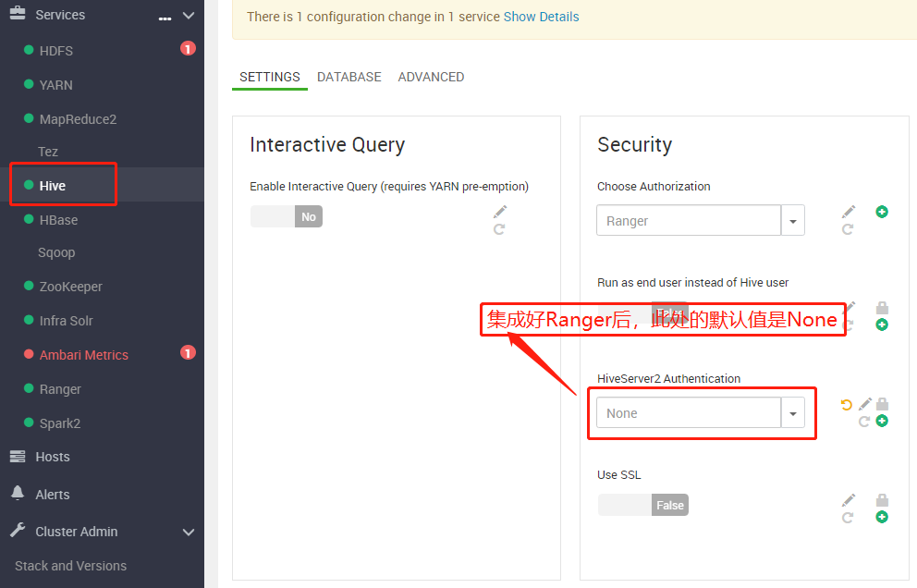Image resolution: width=917 pixels, height=588 pixels.
Task: Click the Choose Authorization dropdown arrow
Action: click(793, 221)
